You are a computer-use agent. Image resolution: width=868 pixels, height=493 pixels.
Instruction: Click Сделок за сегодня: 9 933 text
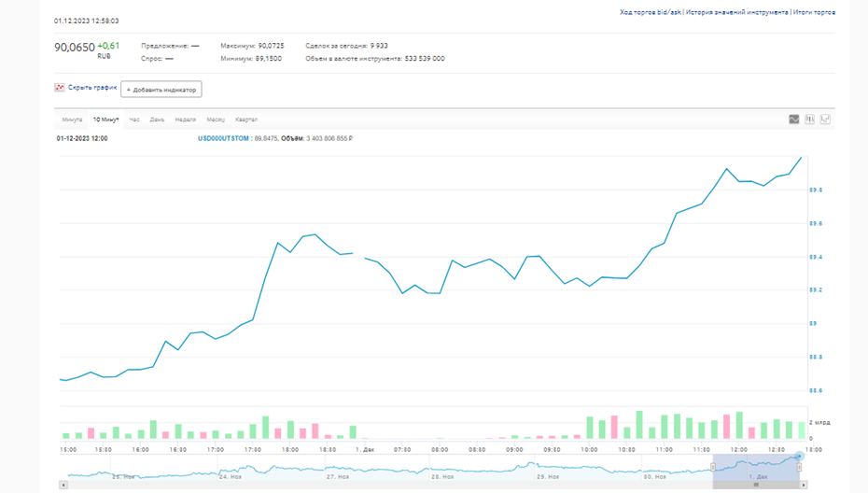(x=346, y=46)
